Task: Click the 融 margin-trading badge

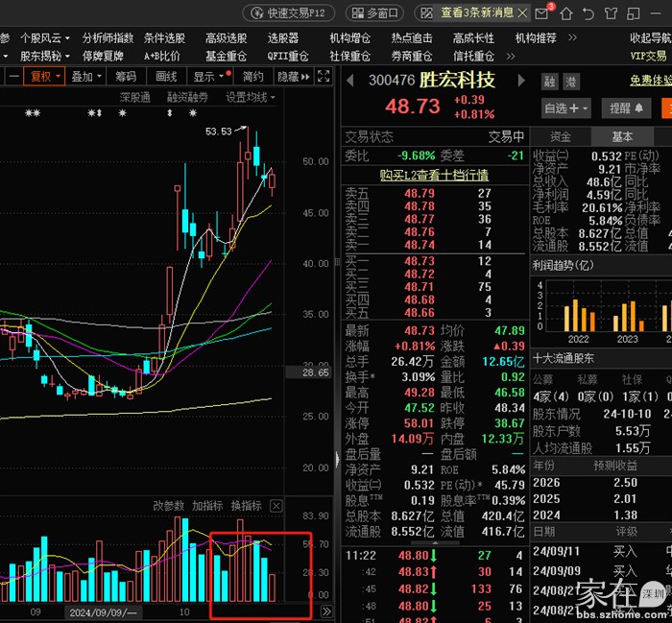Action: pyautogui.click(x=550, y=82)
